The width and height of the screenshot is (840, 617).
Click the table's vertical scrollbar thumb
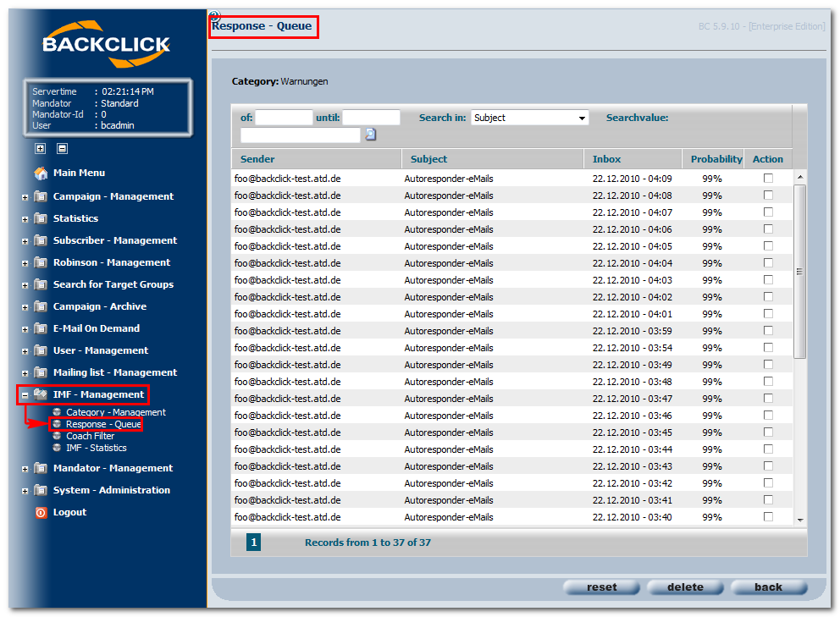tap(799, 272)
